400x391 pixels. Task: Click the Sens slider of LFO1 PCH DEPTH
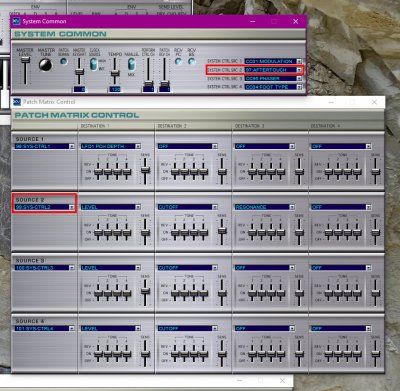(x=145, y=170)
